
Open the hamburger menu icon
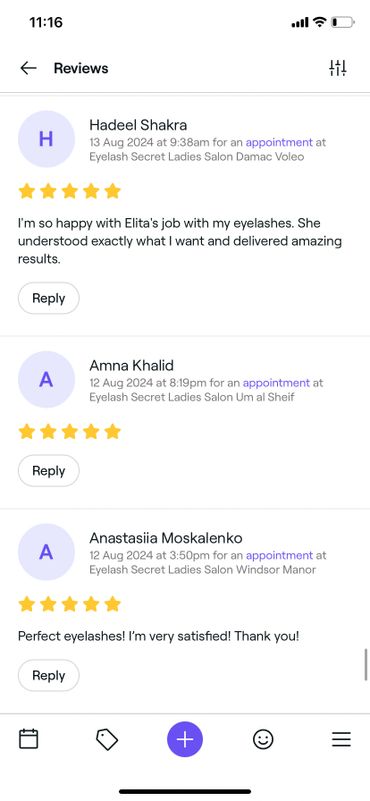(x=341, y=739)
